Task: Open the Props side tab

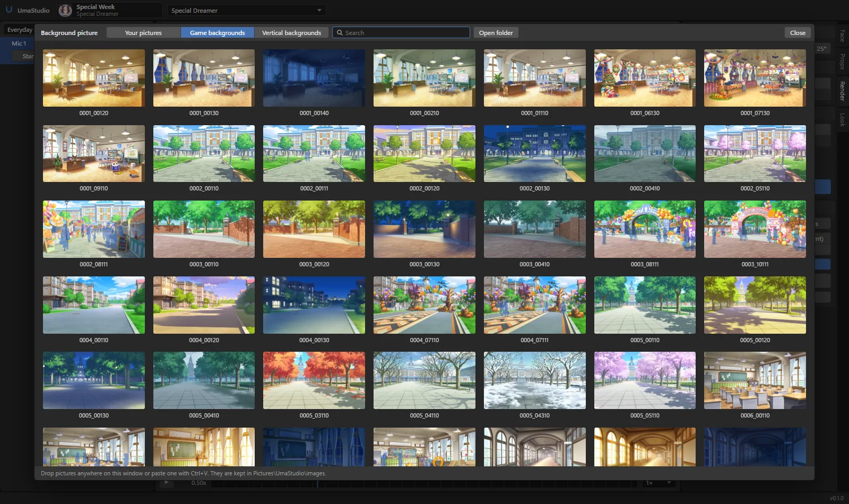Action: click(x=842, y=62)
